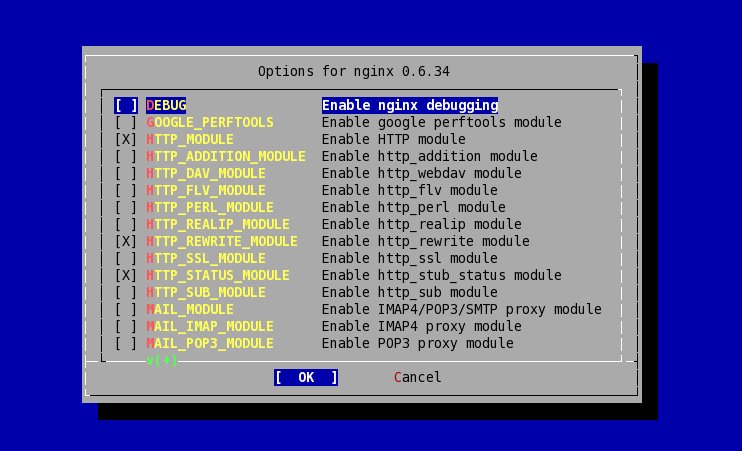This screenshot has width=742, height=451.
Task: Select the HTTP_SSL_MODULE label
Action: [206, 258]
